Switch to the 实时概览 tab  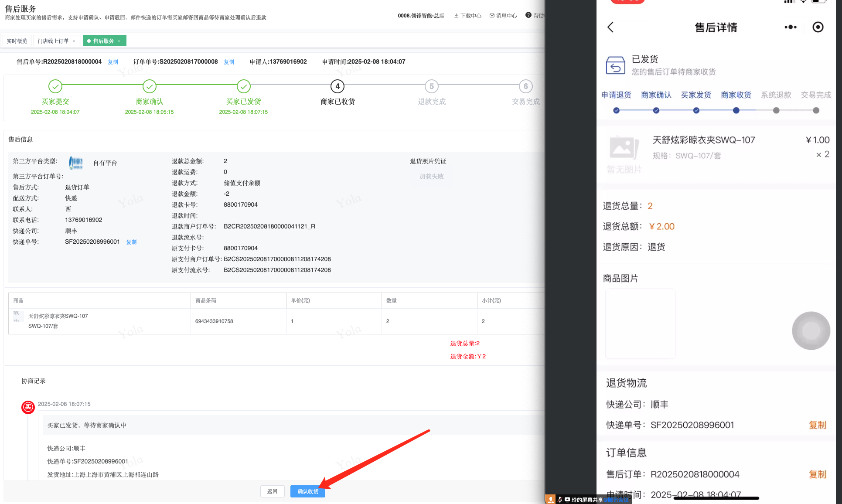17,41
